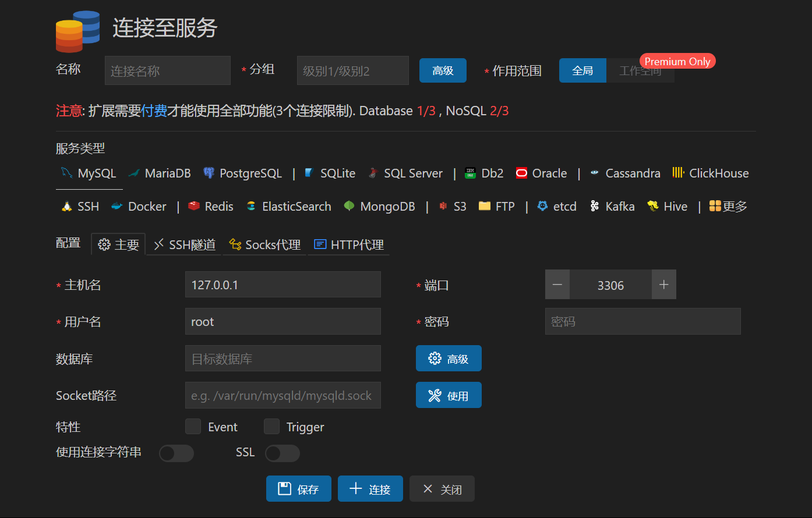Image resolution: width=812 pixels, height=518 pixels.
Task: Pick Cassandra service type
Action: [x=625, y=173]
